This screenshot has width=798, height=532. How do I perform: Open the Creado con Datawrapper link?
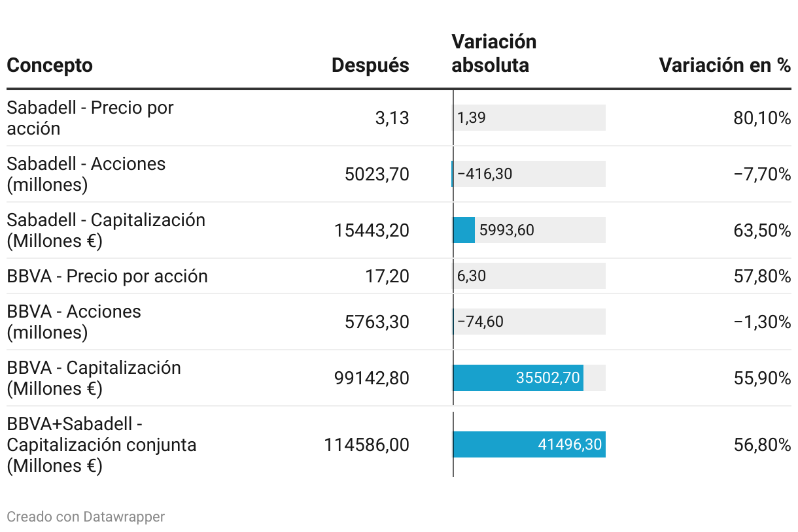coord(86,517)
